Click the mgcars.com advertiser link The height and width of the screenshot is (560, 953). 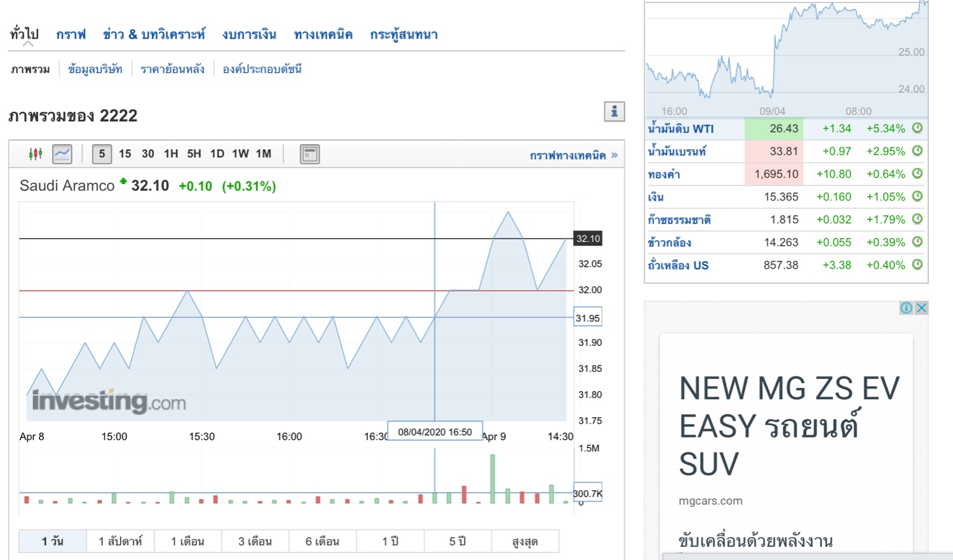pos(710,500)
